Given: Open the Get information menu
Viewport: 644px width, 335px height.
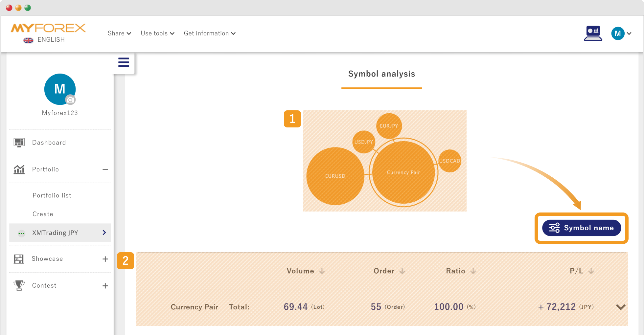Looking at the screenshot, I should pyautogui.click(x=210, y=33).
